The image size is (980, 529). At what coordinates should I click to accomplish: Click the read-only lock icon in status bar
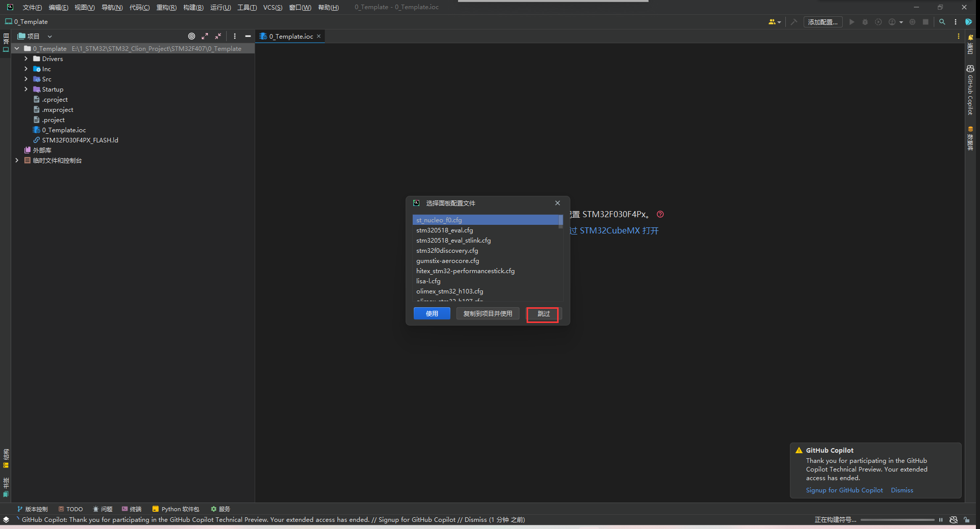click(x=967, y=520)
